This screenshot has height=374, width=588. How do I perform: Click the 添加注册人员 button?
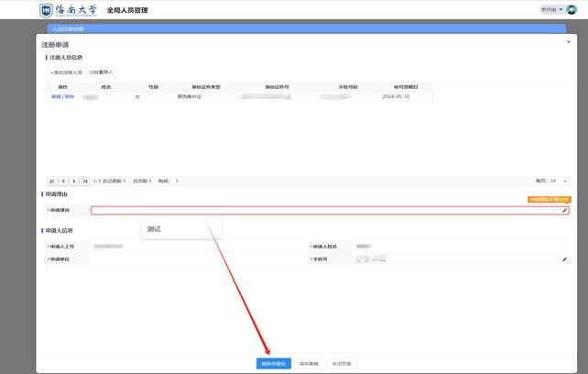click(x=66, y=71)
